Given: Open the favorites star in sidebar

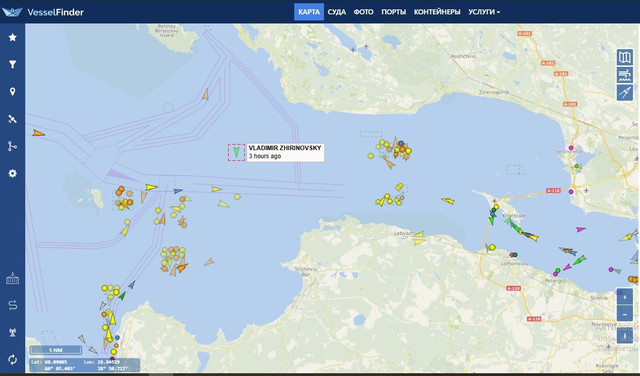Looking at the screenshot, I should click(13, 37).
